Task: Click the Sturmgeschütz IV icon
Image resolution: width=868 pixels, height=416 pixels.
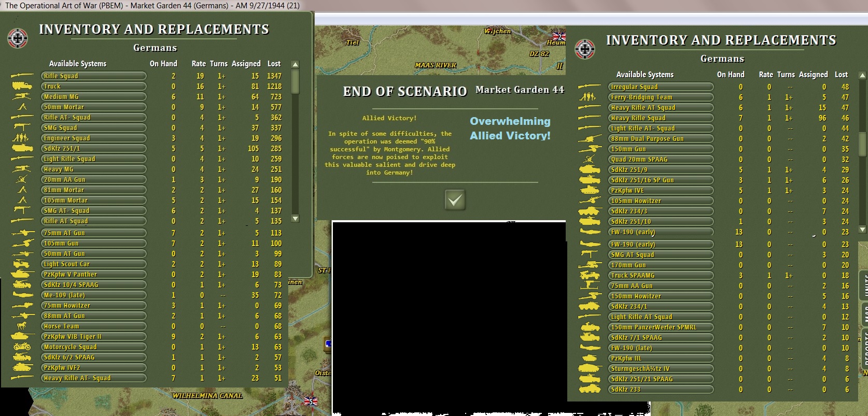Action: click(x=589, y=369)
